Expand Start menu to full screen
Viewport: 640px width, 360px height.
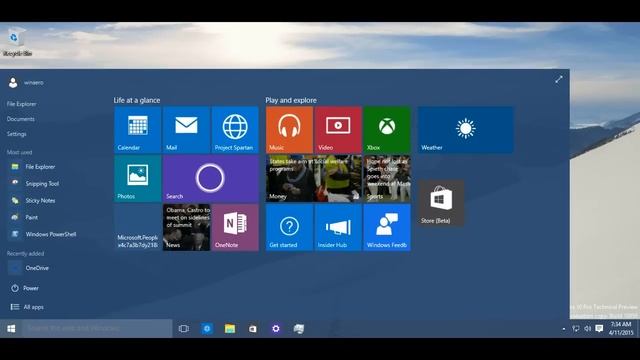point(559,80)
